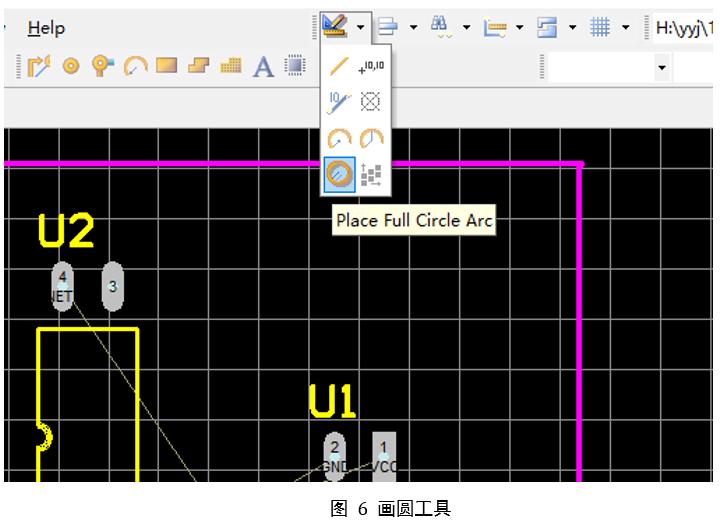The height and width of the screenshot is (530, 720).
Task: Select the Place Fill rectangle tool
Action: 166,66
